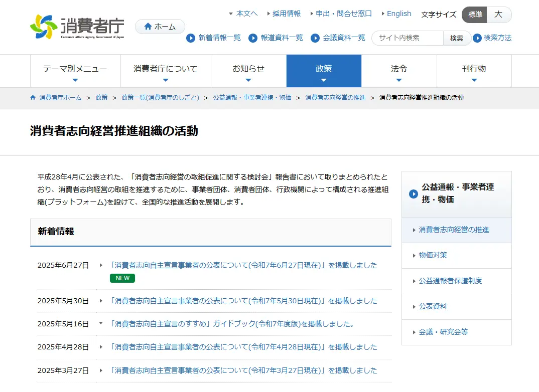The height and width of the screenshot is (392, 539).
Task: Set the font size to 標準
Action: click(x=474, y=15)
